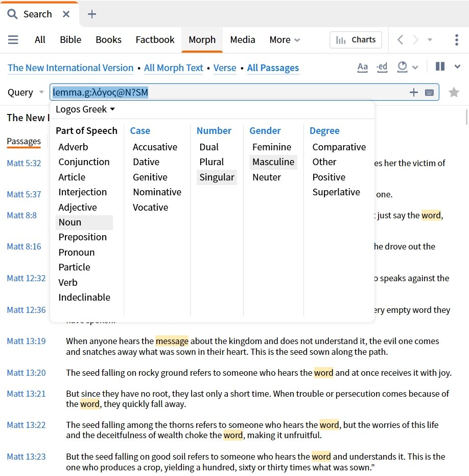Open the Matt 13:19 reference
This screenshot has height=476, width=469.
coord(27,341)
